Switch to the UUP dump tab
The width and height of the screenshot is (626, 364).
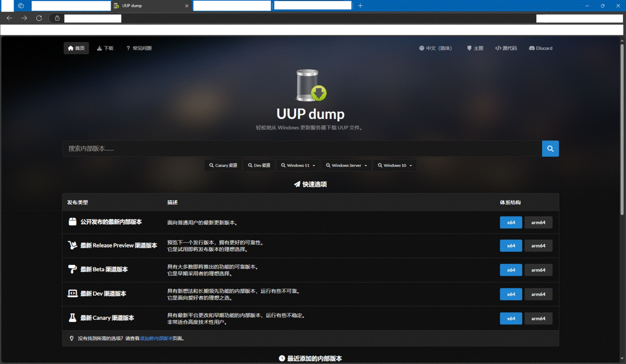(151, 6)
